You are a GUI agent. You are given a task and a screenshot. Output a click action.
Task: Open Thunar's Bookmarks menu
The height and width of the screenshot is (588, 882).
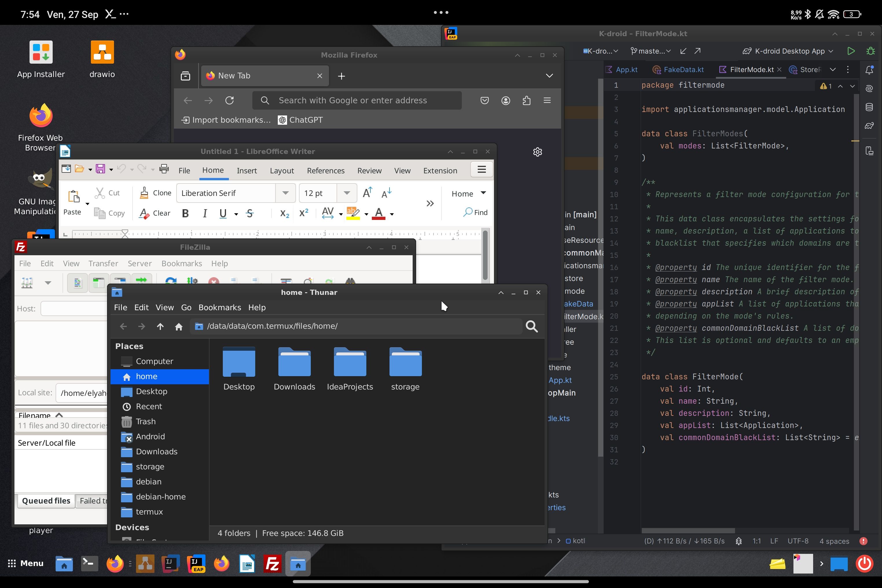point(220,308)
